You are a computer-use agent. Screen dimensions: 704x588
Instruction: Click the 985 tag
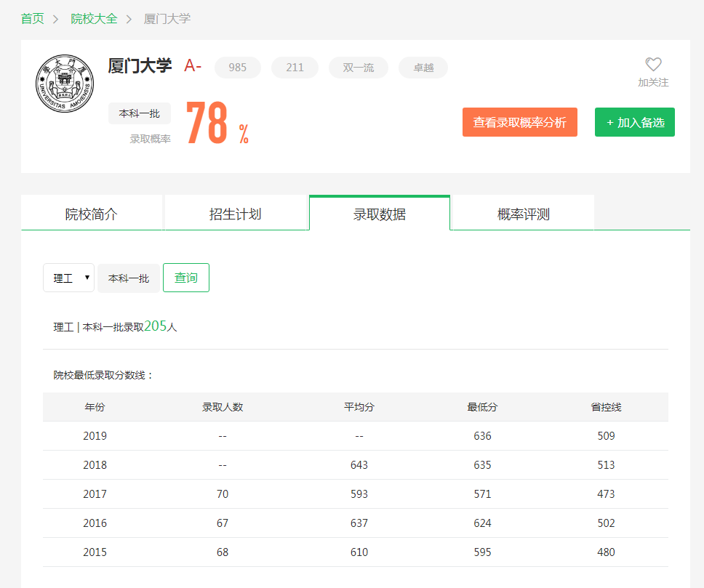[x=238, y=68]
